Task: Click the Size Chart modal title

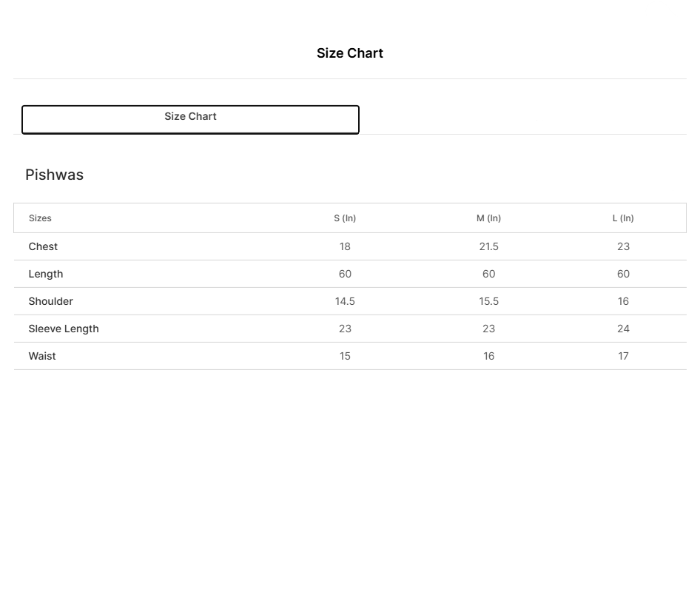Action: (350, 53)
